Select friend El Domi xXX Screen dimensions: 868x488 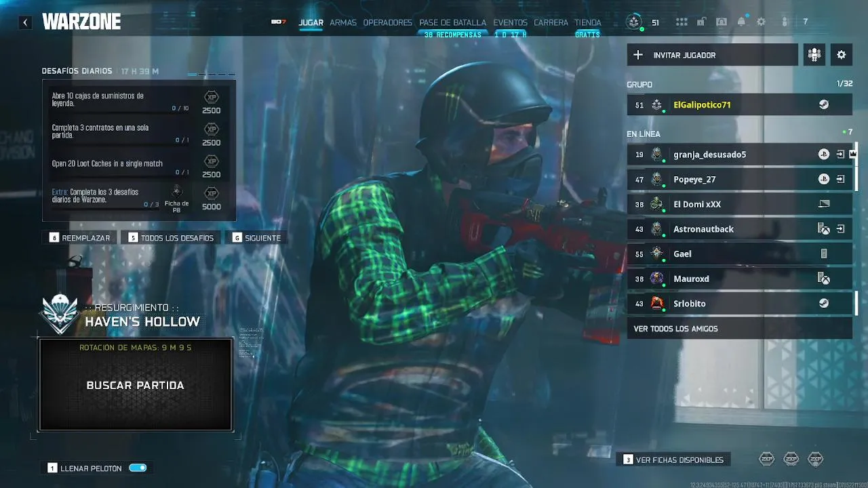point(739,204)
